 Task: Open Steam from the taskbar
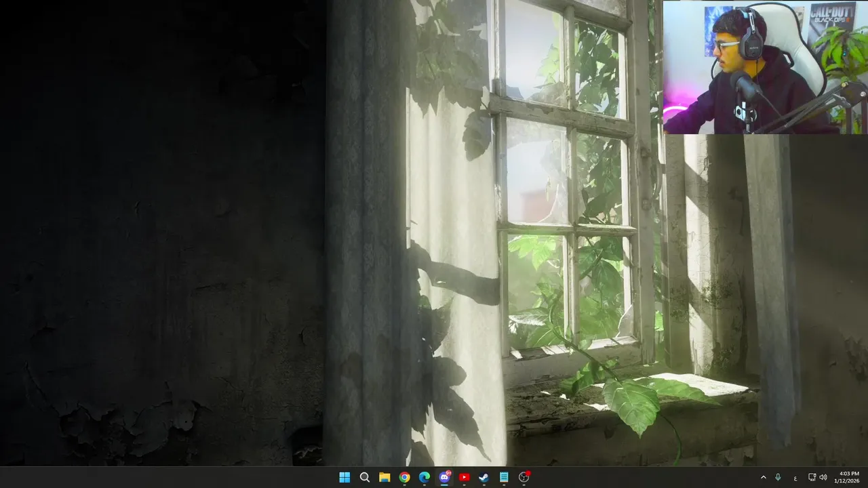click(484, 477)
